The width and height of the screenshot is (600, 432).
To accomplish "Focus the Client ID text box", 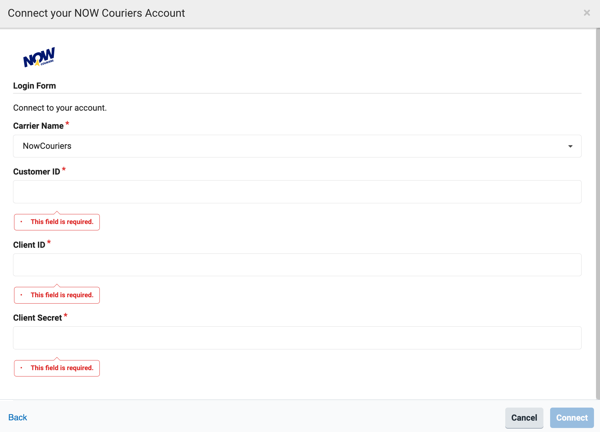I will [297, 265].
